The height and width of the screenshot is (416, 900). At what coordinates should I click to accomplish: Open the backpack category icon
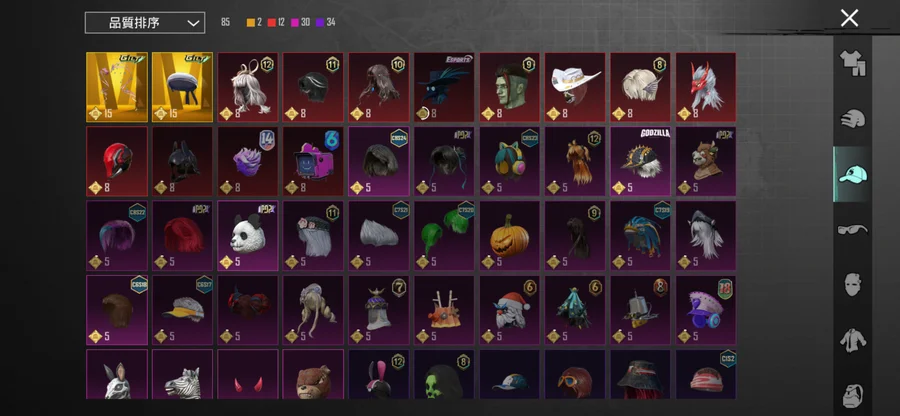(x=852, y=396)
